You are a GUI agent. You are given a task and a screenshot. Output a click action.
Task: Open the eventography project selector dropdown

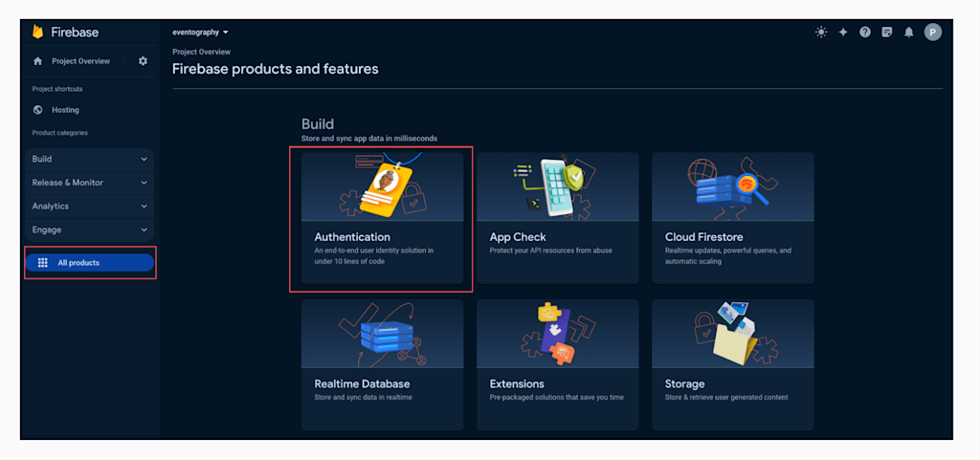pos(201,32)
